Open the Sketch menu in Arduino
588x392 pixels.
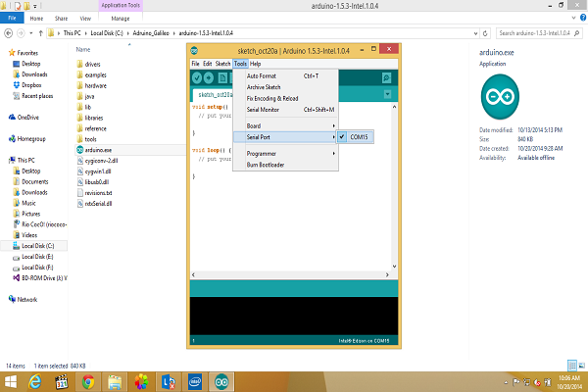click(x=222, y=64)
